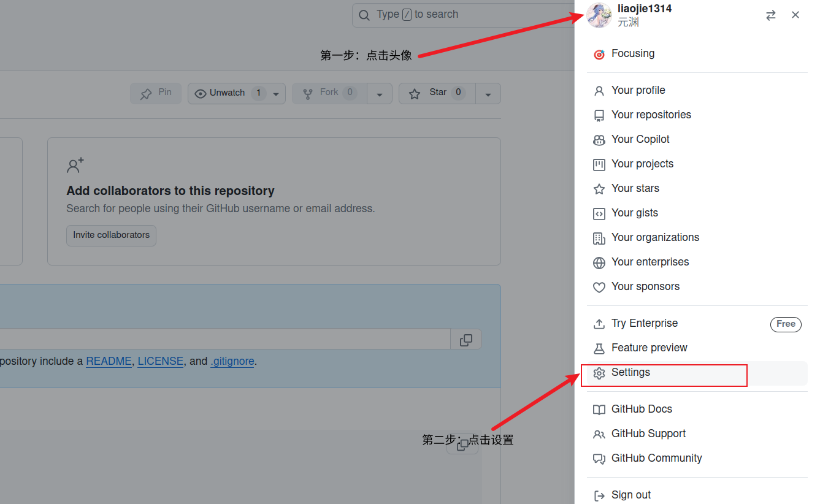Click the person icon beside Your profile
The height and width of the screenshot is (504, 820).
tap(599, 91)
